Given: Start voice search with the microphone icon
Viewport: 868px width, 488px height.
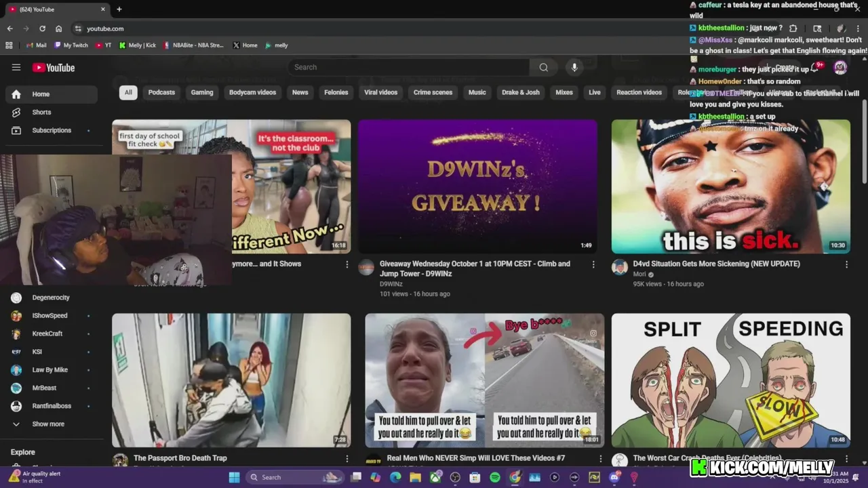Looking at the screenshot, I should 574,67.
